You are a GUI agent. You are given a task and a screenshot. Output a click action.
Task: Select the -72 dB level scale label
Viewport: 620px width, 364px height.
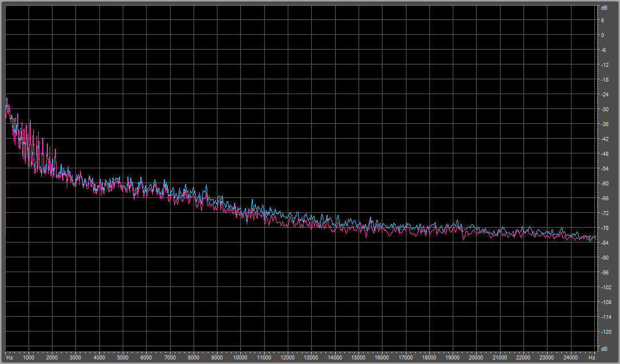click(605, 213)
